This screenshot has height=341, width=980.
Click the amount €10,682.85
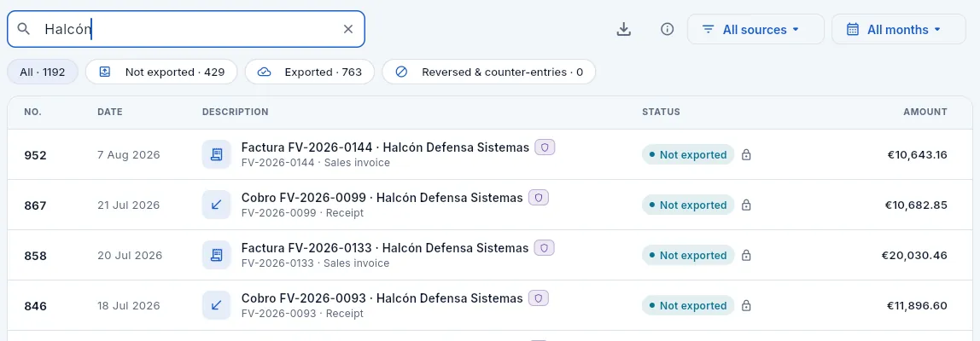point(917,205)
